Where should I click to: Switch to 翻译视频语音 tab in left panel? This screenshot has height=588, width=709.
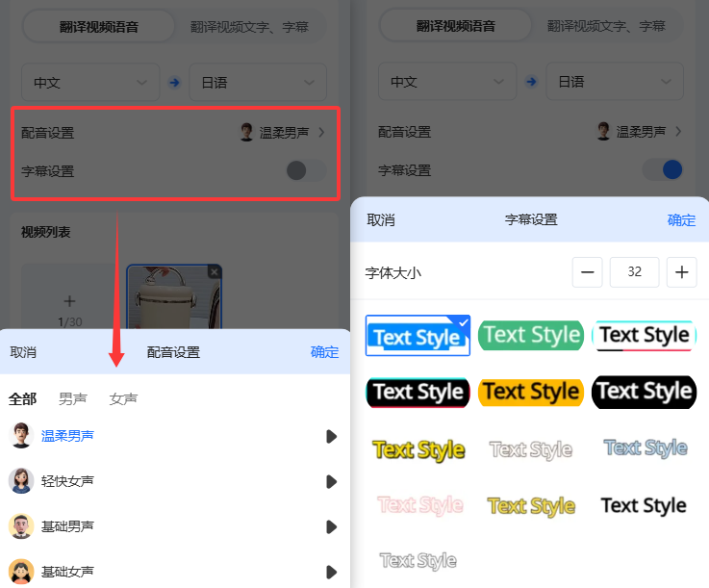98,27
